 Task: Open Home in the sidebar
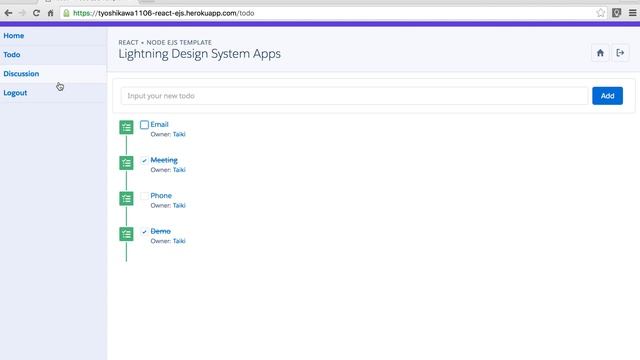point(13,36)
